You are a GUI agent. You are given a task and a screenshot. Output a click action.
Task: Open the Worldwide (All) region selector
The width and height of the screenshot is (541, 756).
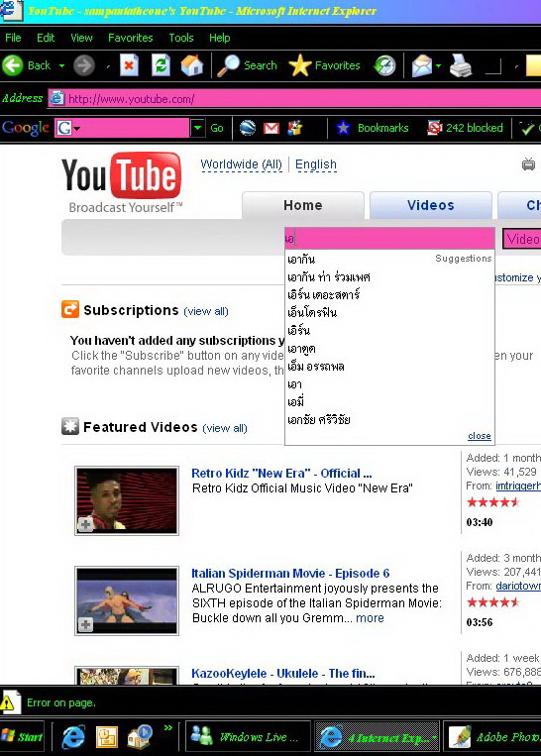[x=241, y=164]
